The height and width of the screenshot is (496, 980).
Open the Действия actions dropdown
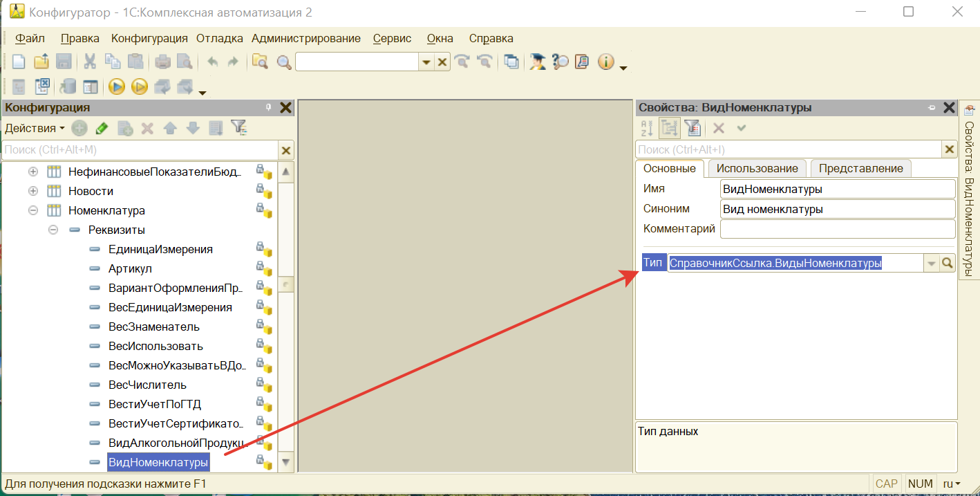(35, 128)
